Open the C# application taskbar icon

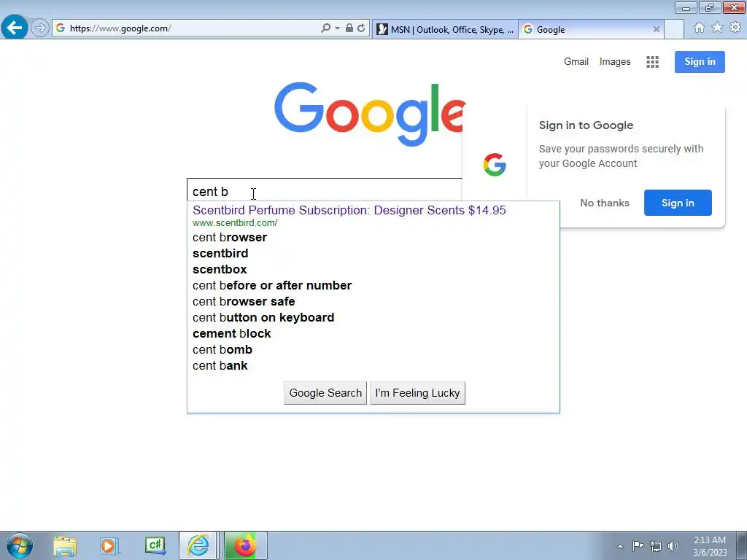click(x=155, y=546)
